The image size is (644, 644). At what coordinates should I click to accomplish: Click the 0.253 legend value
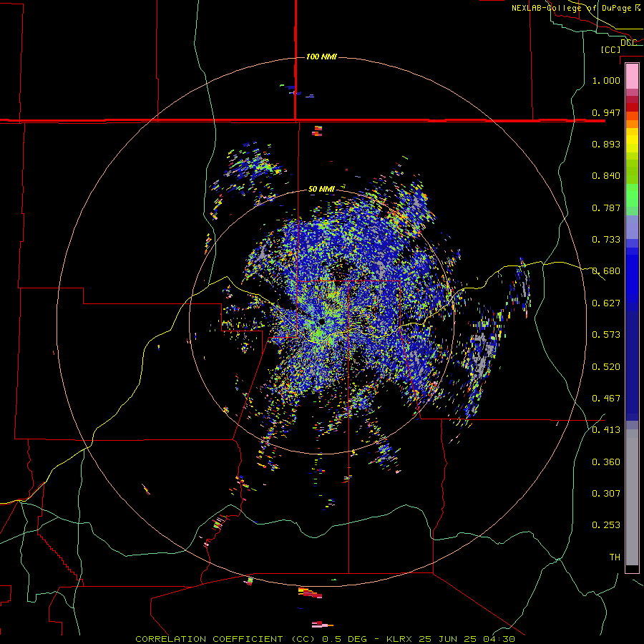tap(606, 525)
